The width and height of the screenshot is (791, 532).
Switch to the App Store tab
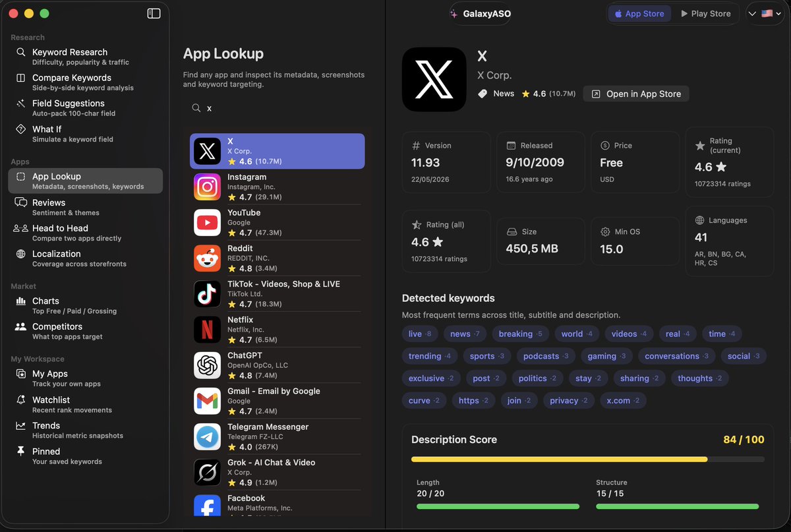pyautogui.click(x=639, y=14)
